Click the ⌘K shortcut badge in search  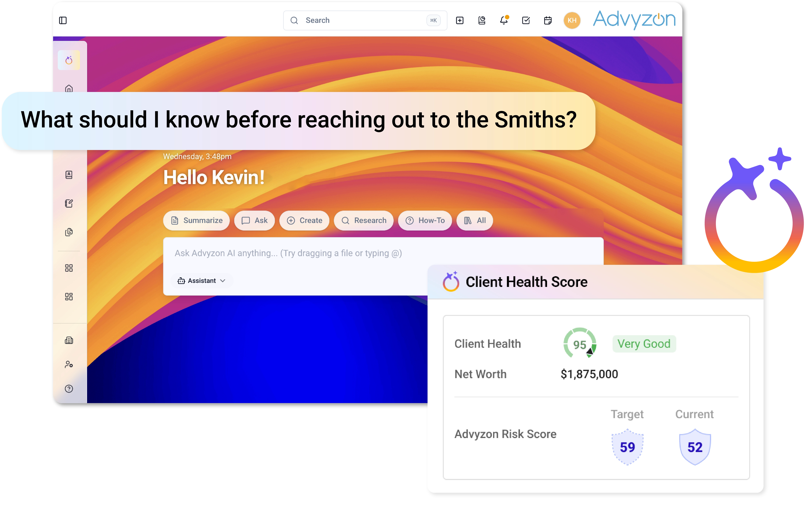(x=433, y=21)
